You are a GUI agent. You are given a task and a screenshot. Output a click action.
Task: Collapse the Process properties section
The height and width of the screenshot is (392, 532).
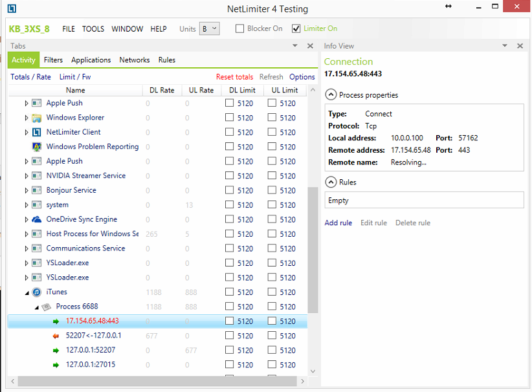tap(331, 94)
